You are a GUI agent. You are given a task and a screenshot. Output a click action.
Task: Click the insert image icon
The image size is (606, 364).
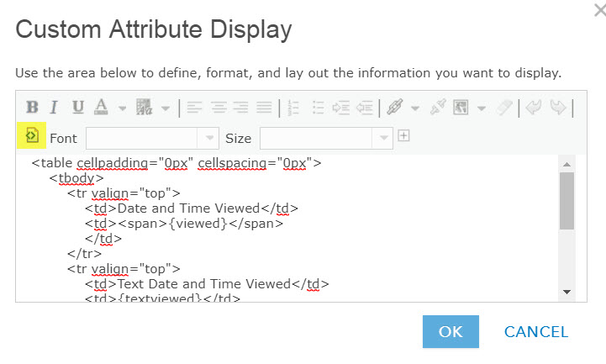(x=461, y=107)
